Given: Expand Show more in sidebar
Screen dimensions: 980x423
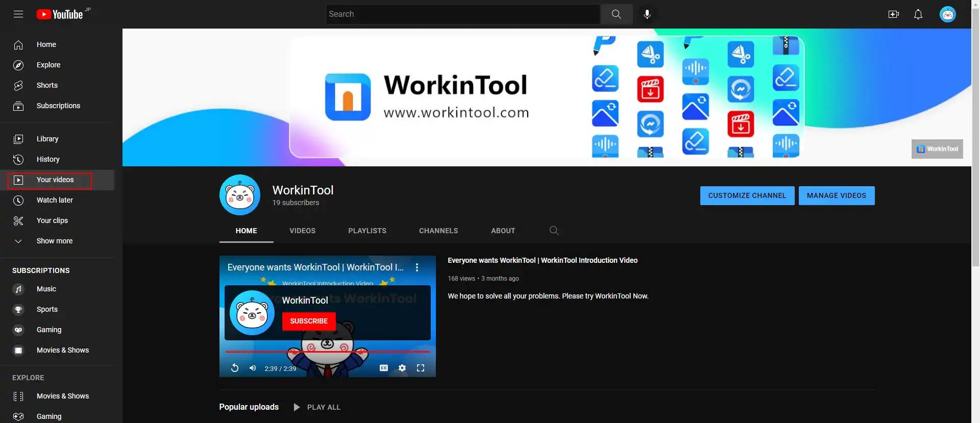Looking at the screenshot, I should (x=57, y=241).
